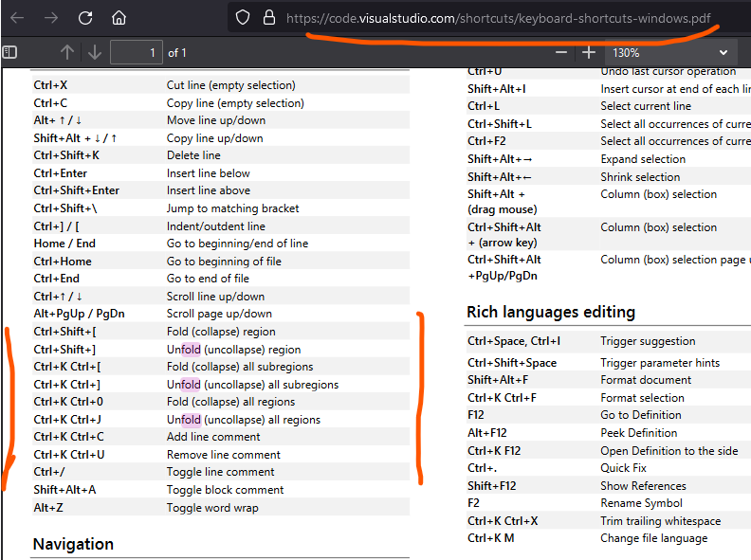Click the browser back arrow
The width and height of the screenshot is (751, 560).
pos(17,18)
